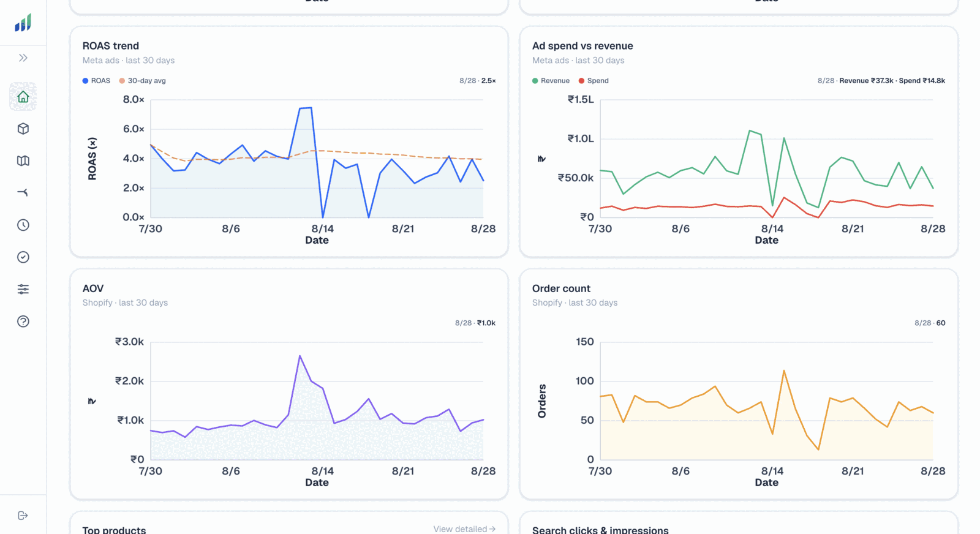This screenshot has width=980, height=534.
Task: Open the circled checkmark icon
Action: (23, 257)
